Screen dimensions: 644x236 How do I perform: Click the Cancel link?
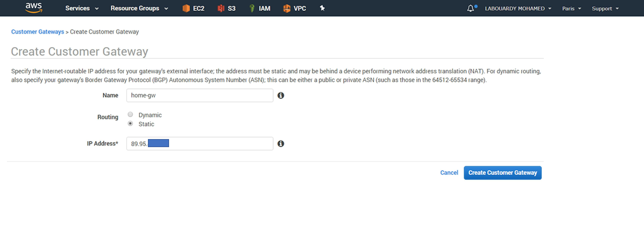coord(449,173)
